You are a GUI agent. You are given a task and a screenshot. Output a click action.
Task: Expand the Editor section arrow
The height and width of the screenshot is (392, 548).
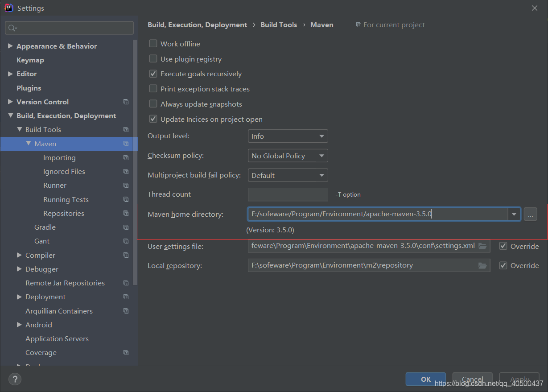(x=10, y=74)
